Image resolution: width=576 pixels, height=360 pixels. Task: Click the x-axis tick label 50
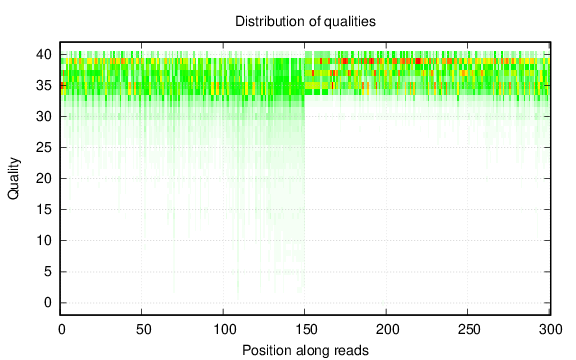(x=143, y=329)
